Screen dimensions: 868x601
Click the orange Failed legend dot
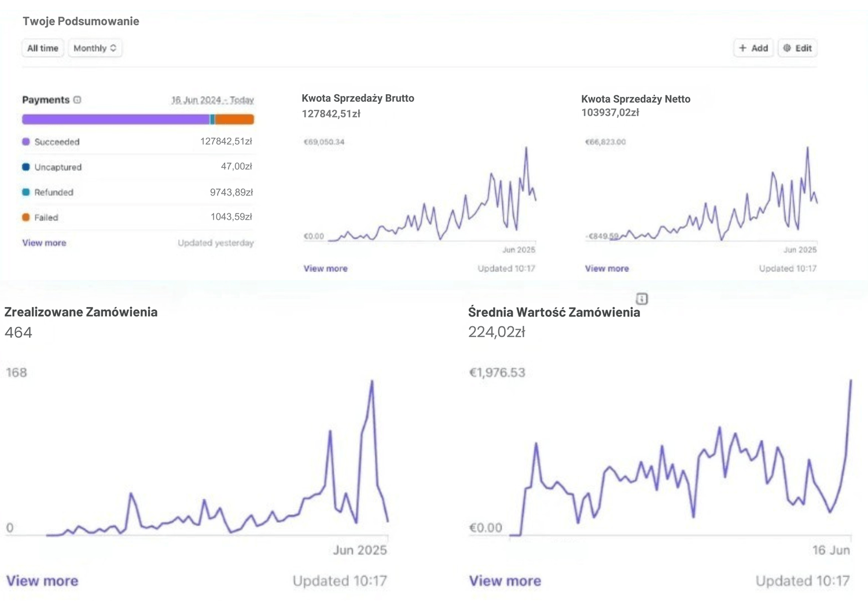26,217
